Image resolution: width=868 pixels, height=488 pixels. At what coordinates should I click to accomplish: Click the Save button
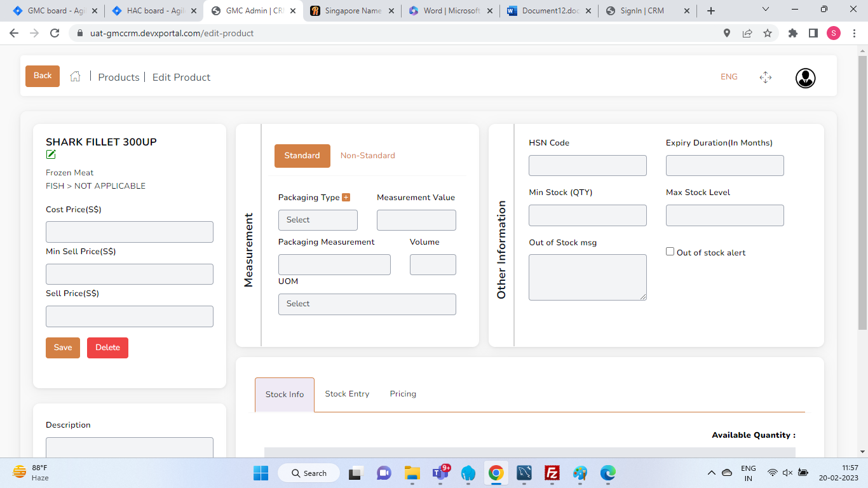click(63, 348)
